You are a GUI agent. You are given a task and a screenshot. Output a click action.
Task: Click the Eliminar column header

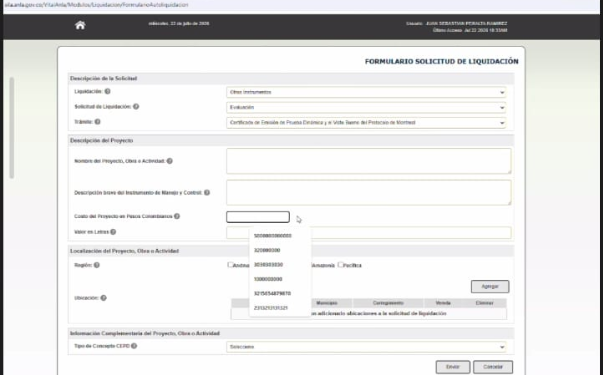484,303
